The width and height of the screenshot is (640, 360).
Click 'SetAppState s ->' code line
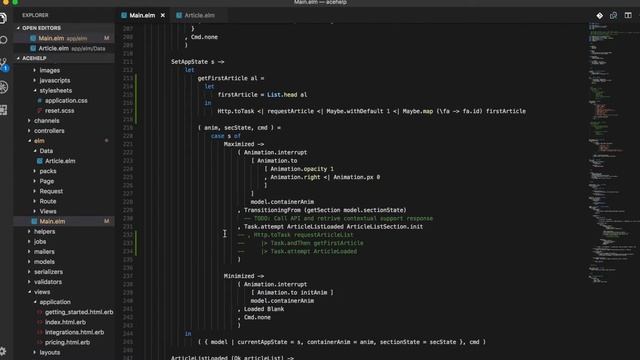[x=198, y=62]
